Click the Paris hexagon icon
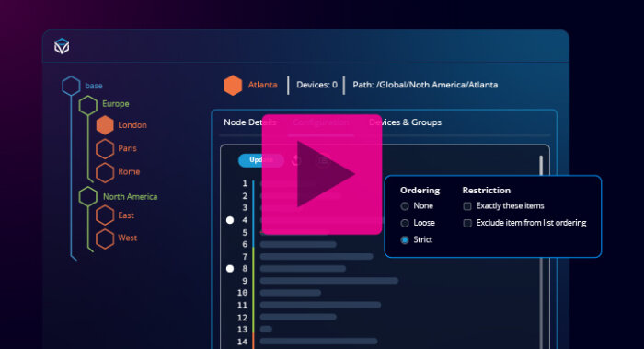The width and height of the screenshot is (644, 349). (105, 148)
